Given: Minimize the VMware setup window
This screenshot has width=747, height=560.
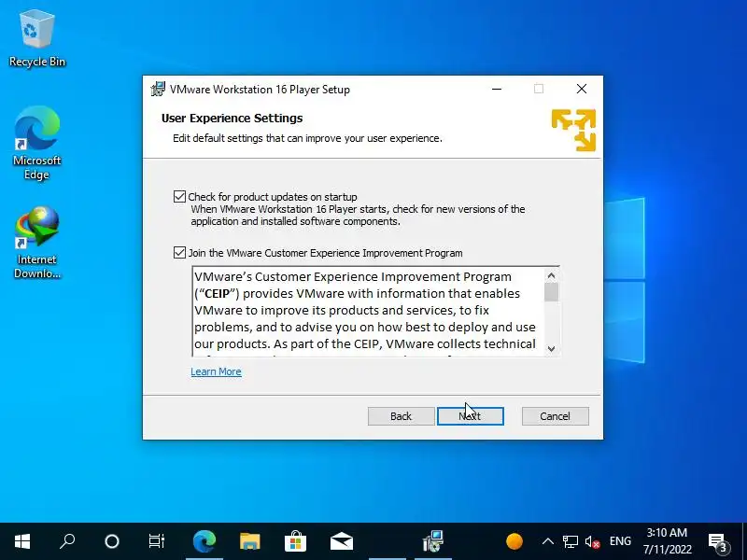Looking at the screenshot, I should 497,89.
